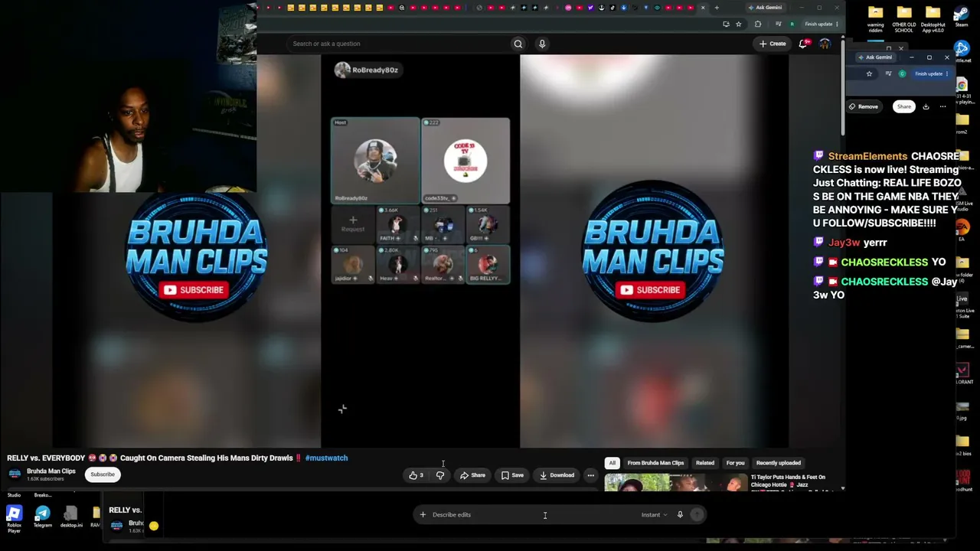Open the Telegram desktop shortcut
Image resolution: width=980 pixels, height=551 pixels.
click(43, 517)
